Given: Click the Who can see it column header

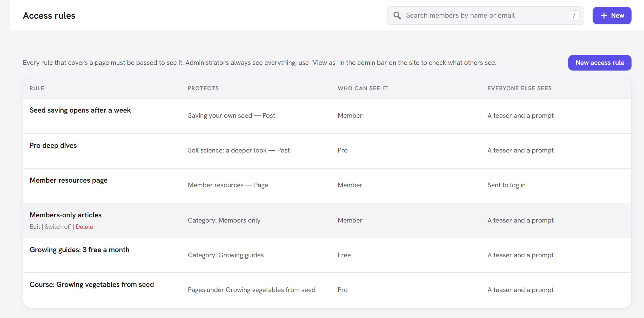Looking at the screenshot, I should [363, 88].
